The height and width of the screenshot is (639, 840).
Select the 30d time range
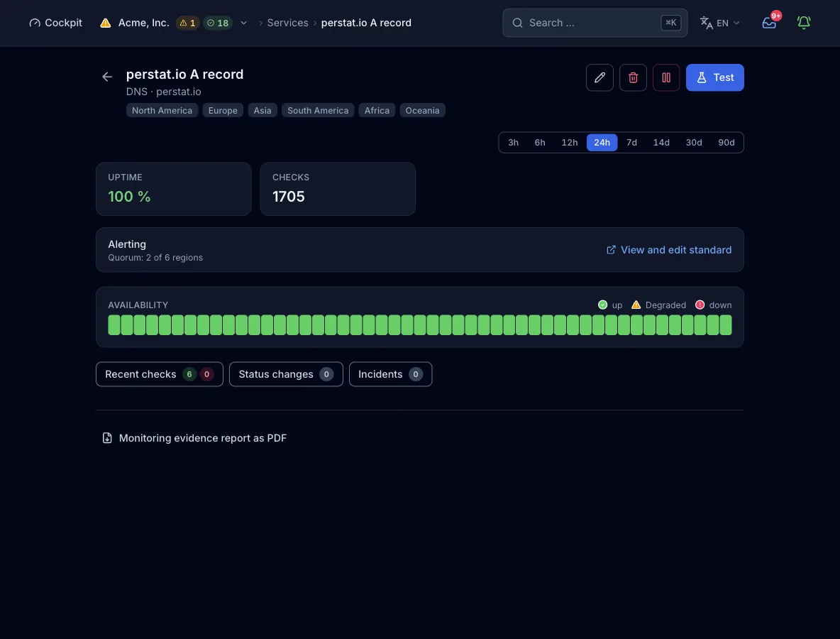point(694,143)
